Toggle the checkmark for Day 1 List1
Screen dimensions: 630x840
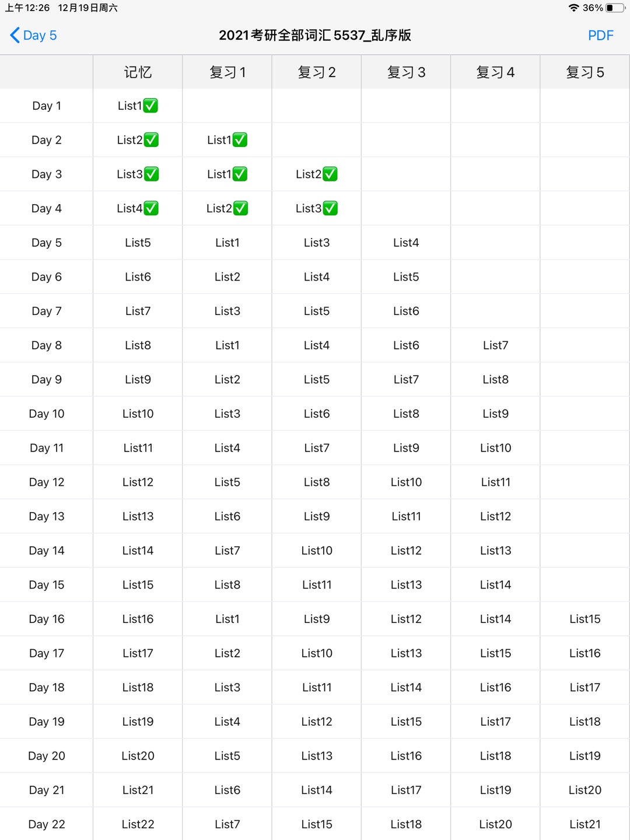click(150, 106)
